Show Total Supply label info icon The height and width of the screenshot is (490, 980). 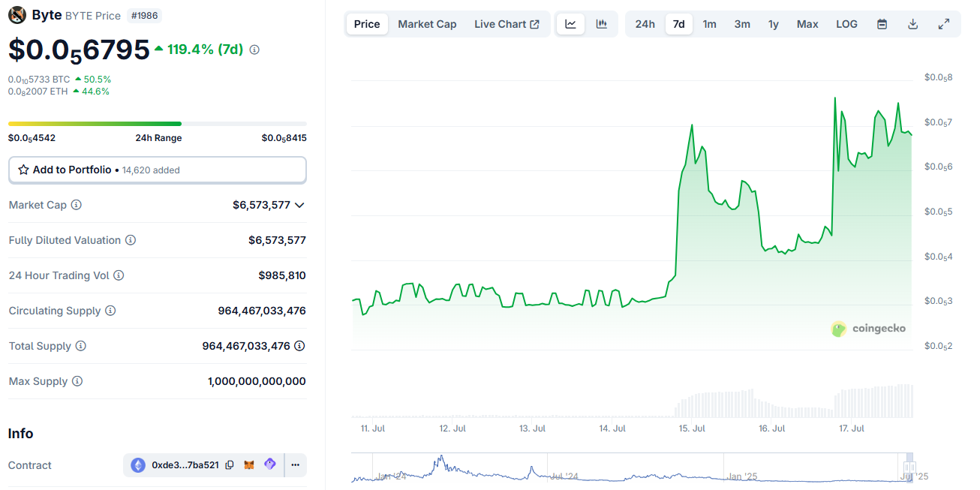pyautogui.click(x=80, y=346)
